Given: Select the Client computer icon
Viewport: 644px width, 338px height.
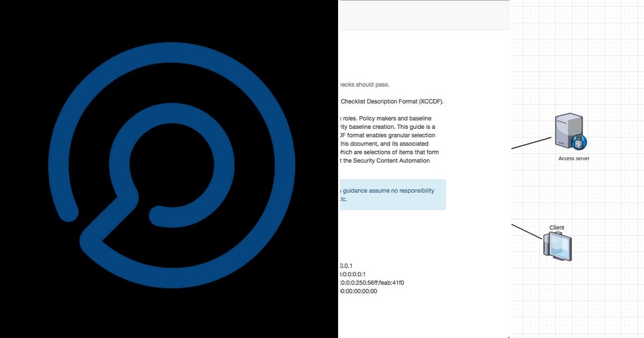Looking at the screenshot, I should pos(557,246).
